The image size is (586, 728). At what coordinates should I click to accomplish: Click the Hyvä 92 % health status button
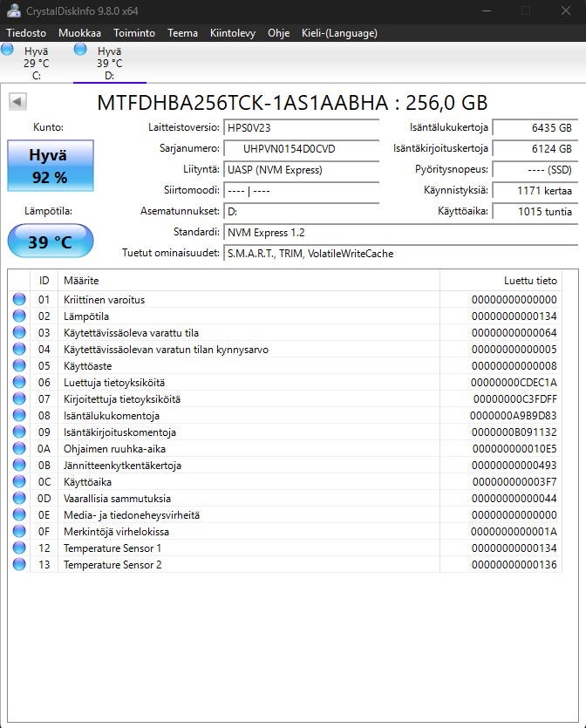tap(51, 166)
